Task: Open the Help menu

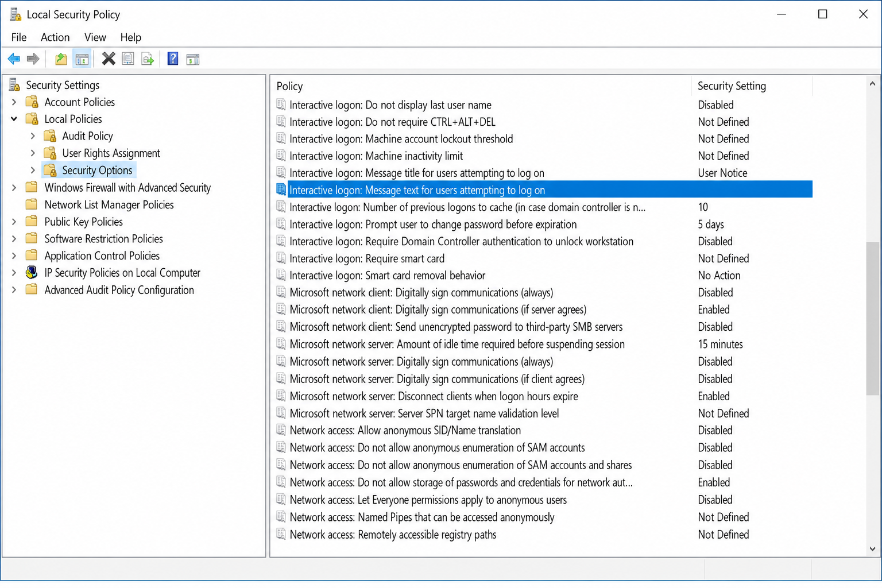Action: tap(131, 37)
